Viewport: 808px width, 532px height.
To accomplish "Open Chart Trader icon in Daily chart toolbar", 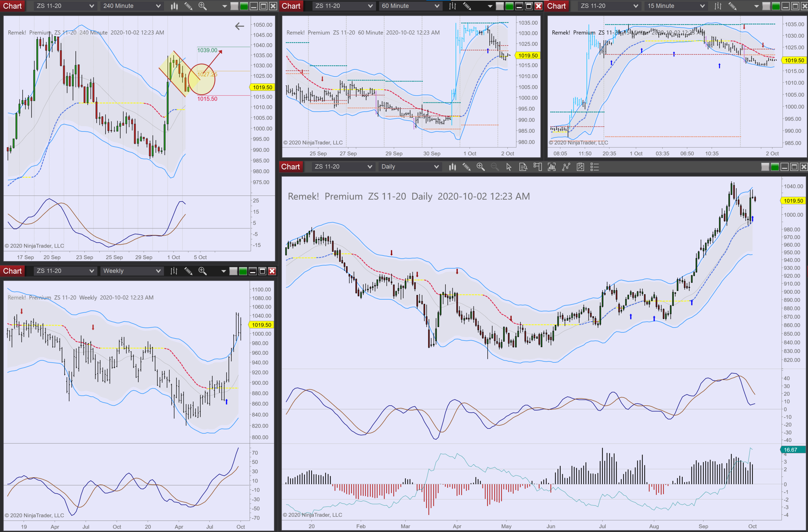I will click(537, 167).
